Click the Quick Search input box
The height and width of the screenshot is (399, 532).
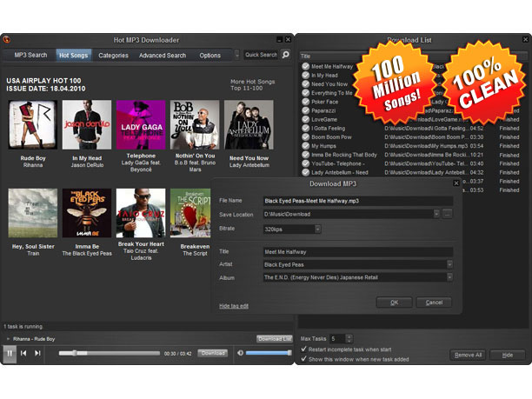(262, 55)
